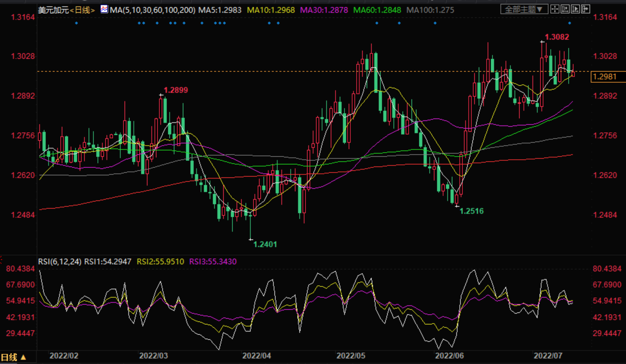Click the 2022/04 date axis label
The image size is (626, 364).
pos(257,356)
